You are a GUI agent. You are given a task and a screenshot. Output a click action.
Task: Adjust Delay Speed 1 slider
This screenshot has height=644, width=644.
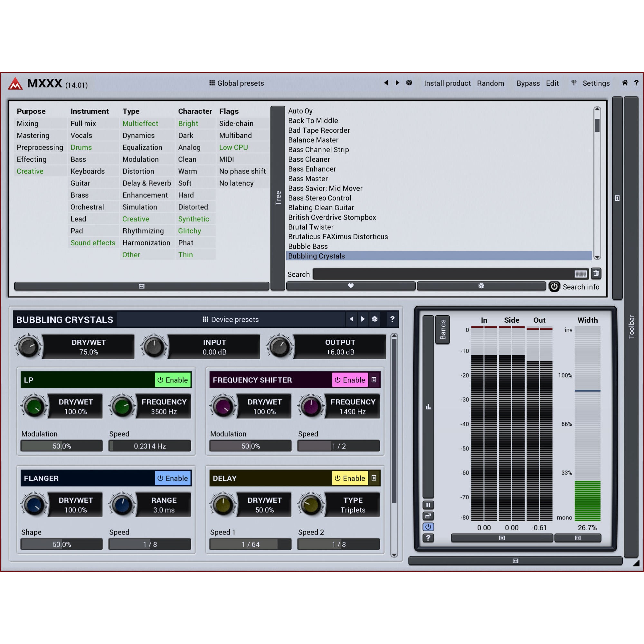point(250,544)
